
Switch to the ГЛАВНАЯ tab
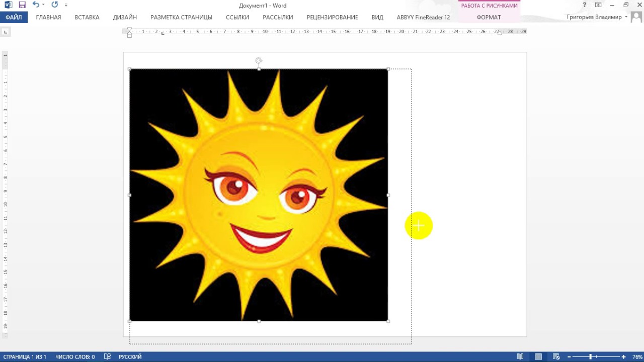click(48, 17)
